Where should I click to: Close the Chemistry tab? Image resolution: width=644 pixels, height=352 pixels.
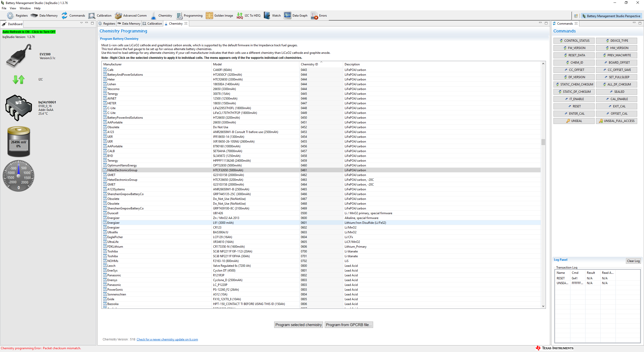pyautogui.click(x=186, y=23)
